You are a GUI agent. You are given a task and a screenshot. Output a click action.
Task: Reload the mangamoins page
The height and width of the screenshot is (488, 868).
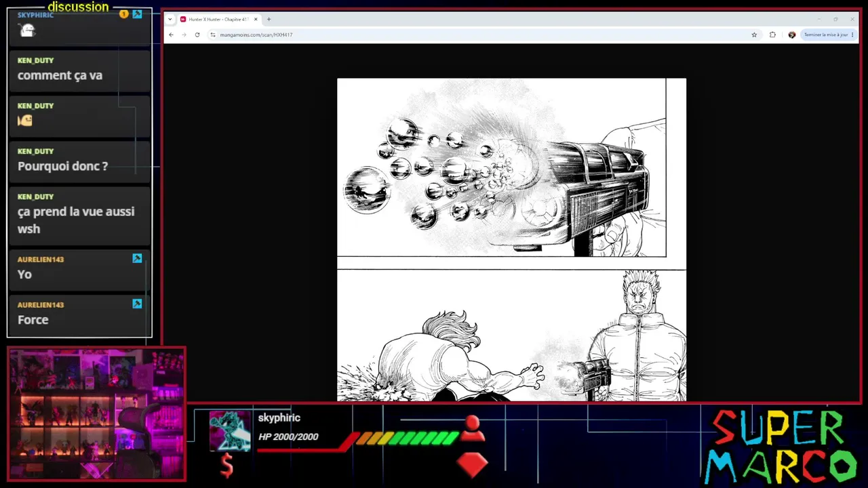click(197, 35)
